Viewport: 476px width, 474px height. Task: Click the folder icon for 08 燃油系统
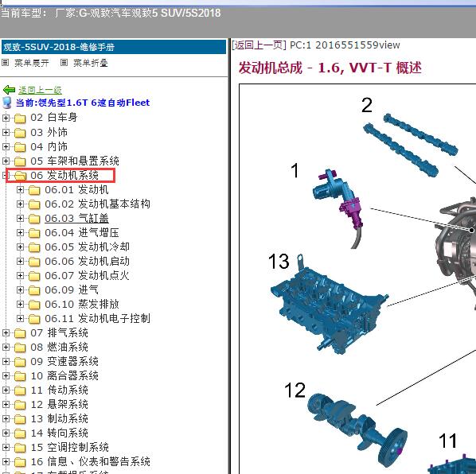(20, 348)
